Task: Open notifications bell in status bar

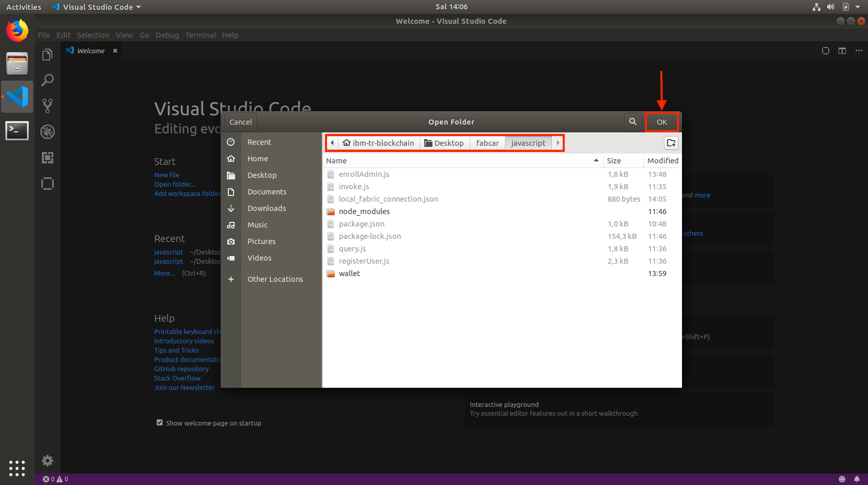Action: click(x=857, y=479)
